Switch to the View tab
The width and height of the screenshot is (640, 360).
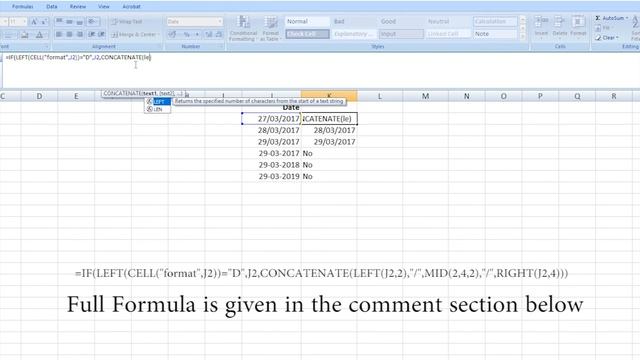[x=104, y=7]
